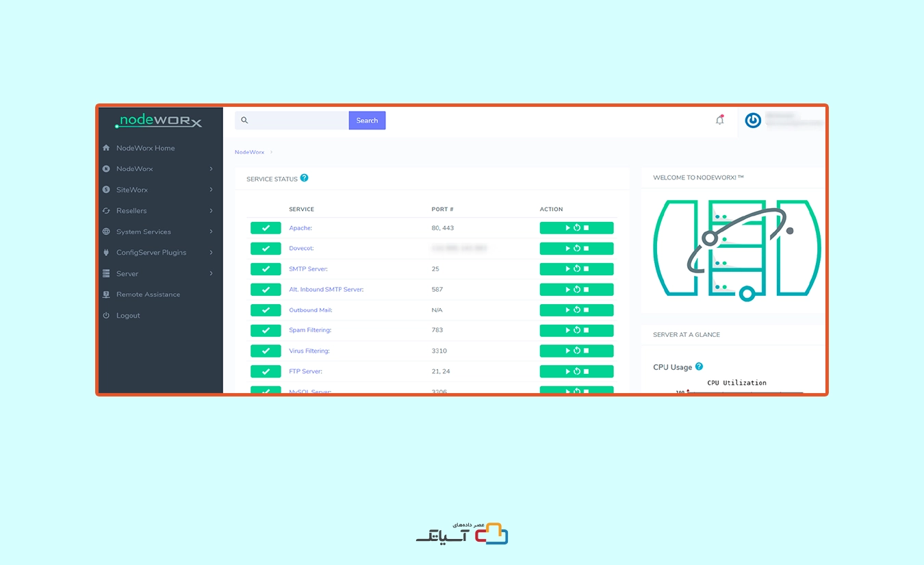Stop the Alt. Inbound SMTP Server
This screenshot has height=565, width=924.
pos(587,290)
